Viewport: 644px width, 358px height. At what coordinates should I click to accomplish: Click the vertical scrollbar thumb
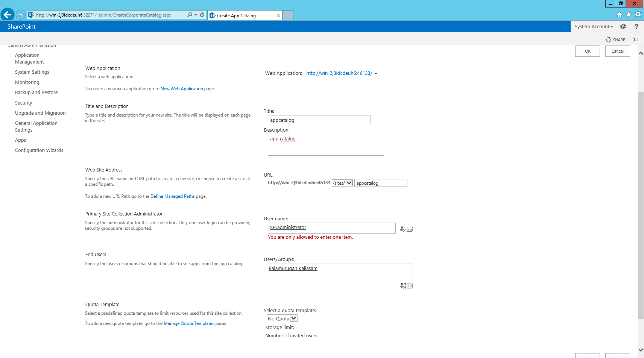pyautogui.click(x=641, y=205)
